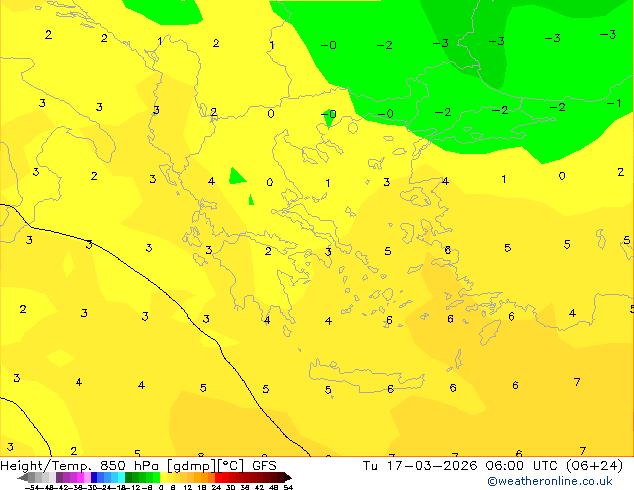Image resolution: width=634 pixels, height=490 pixels.
Task: Click the grey arrow starting the color scale
Action: coord(23,477)
